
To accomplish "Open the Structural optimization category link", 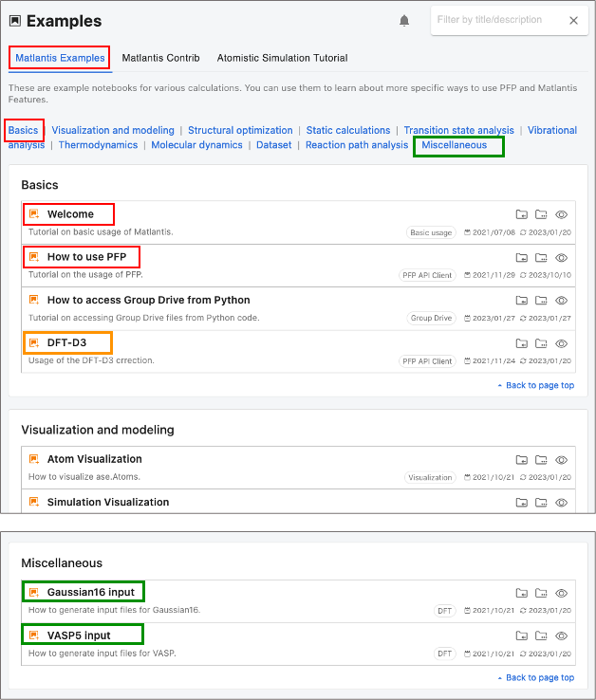I will point(240,130).
